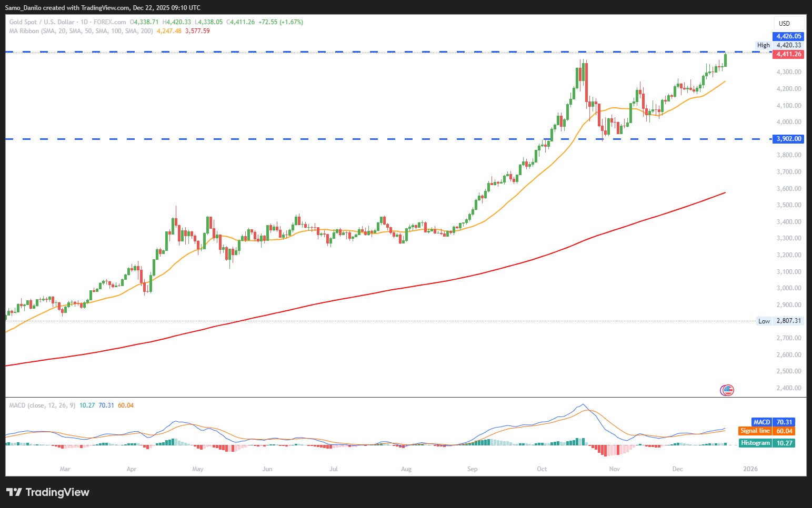The image size is (812, 508).
Task: Click the 3,902.00 support level label
Action: [788, 139]
